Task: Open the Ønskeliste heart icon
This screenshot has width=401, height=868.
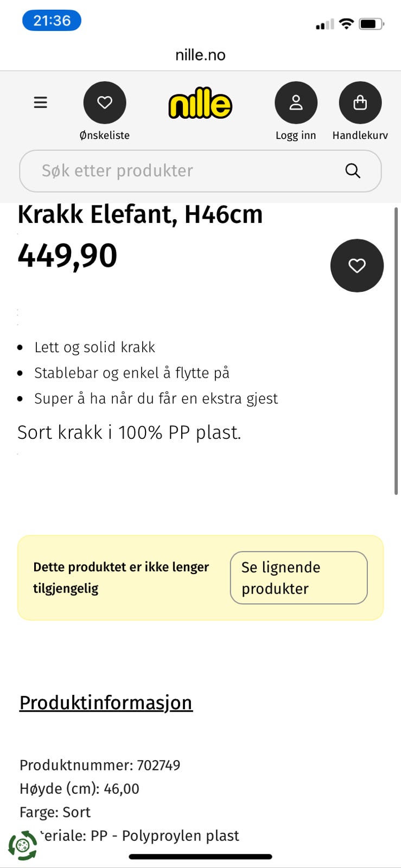Action: point(105,103)
